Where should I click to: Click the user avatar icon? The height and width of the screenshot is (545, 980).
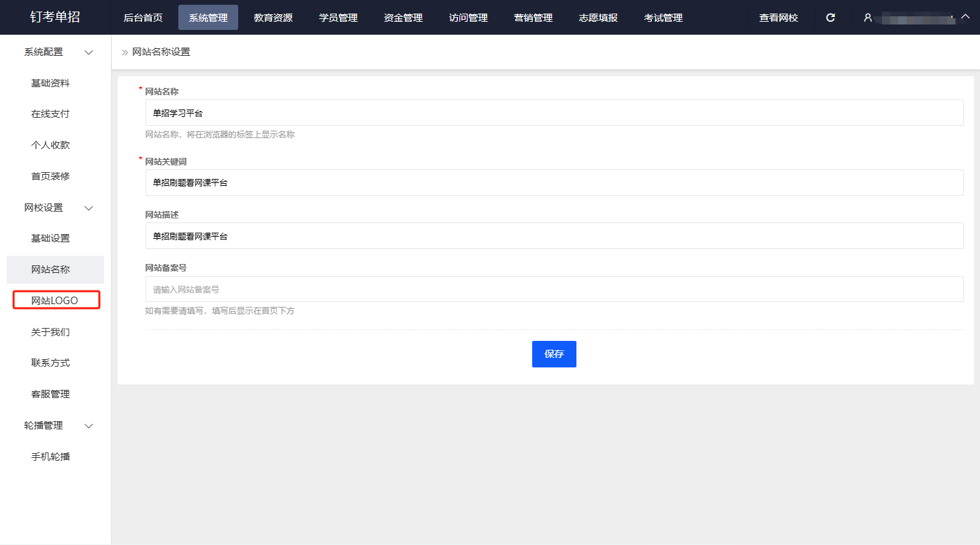pos(868,18)
